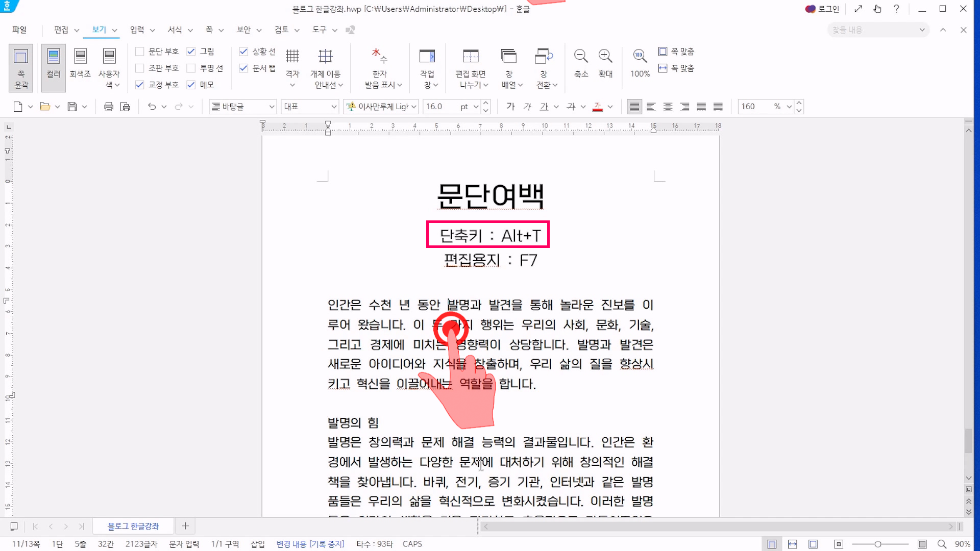Image resolution: width=980 pixels, height=551 pixels.
Task: Click the 블로그 한글강좌 document tab
Action: coord(133,526)
